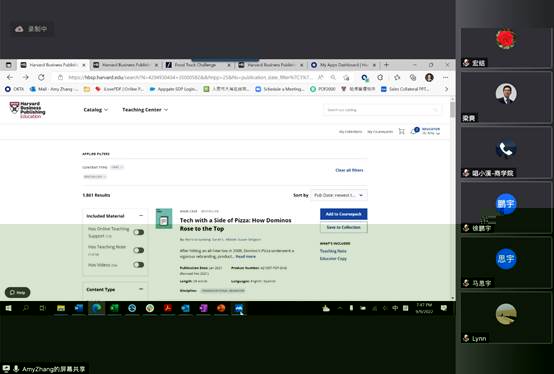Image resolution: width=554 pixels, height=374 pixels.
Task: Click the browser forward arrow
Action: pyautogui.click(x=25, y=77)
